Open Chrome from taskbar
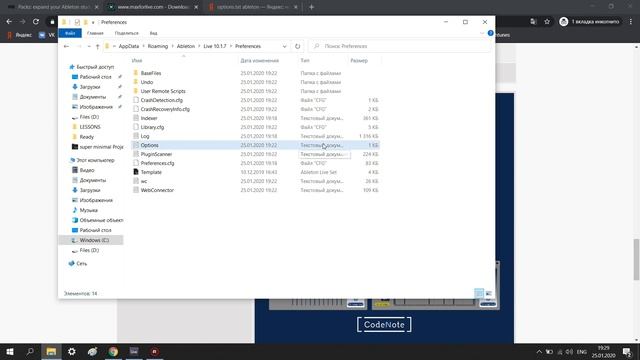The image size is (640, 360). (113, 351)
